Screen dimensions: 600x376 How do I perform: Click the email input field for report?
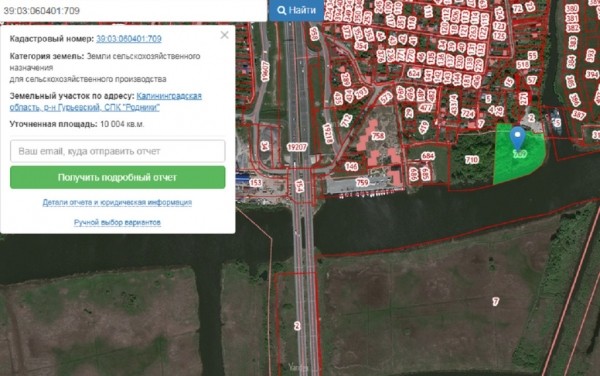pyautogui.click(x=117, y=151)
